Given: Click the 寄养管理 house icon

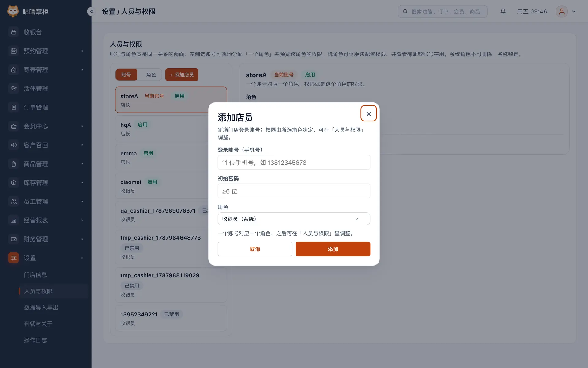Looking at the screenshot, I should (13, 70).
